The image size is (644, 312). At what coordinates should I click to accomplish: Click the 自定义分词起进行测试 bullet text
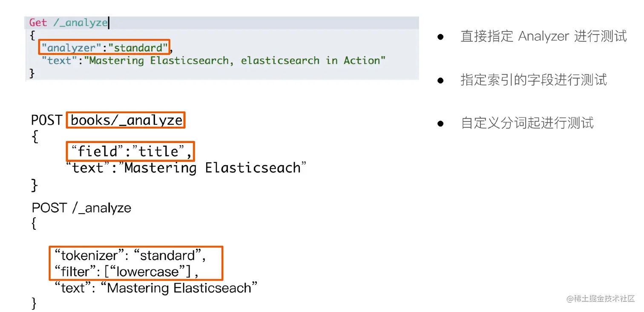point(527,123)
